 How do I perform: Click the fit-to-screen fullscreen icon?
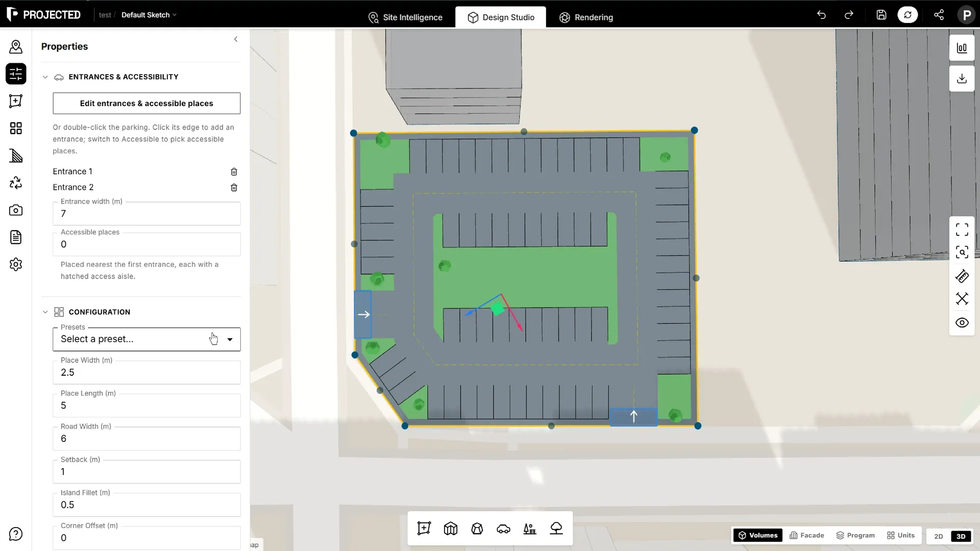click(962, 230)
